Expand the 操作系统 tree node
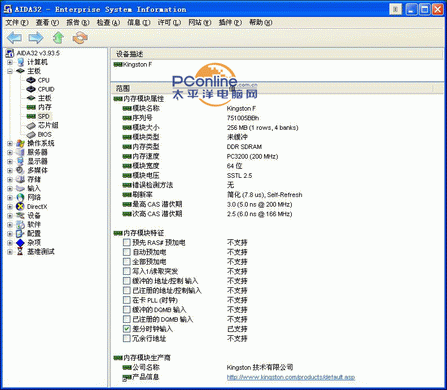Image resolution: width=447 pixels, height=390 pixels. [10, 144]
